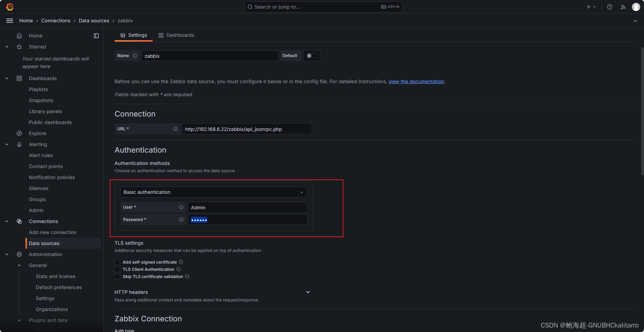Collapse the Plugins and data chevron
Image resolution: width=644 pixels, height=332 pixels.
pyautogui.click(x=19, y=320)
